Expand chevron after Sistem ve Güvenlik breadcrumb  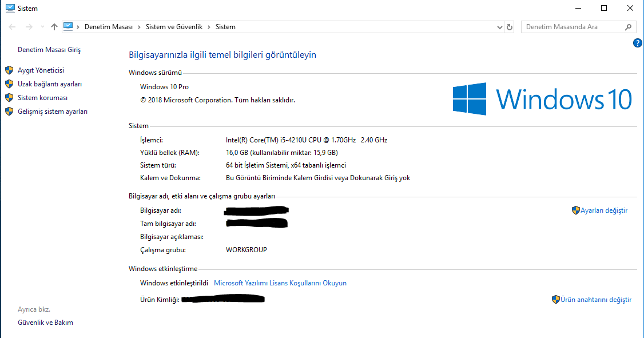209,27
